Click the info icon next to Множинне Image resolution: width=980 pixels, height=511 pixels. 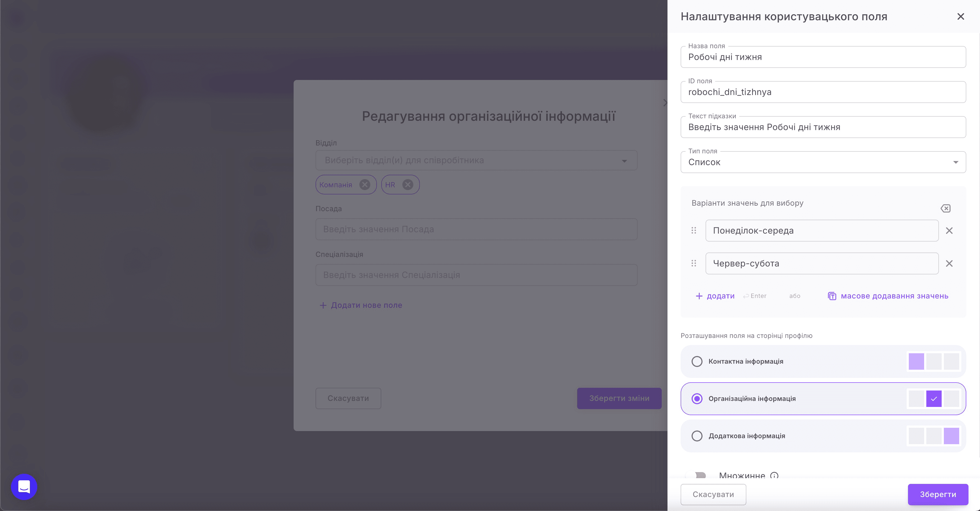click(x=774, y=475)
